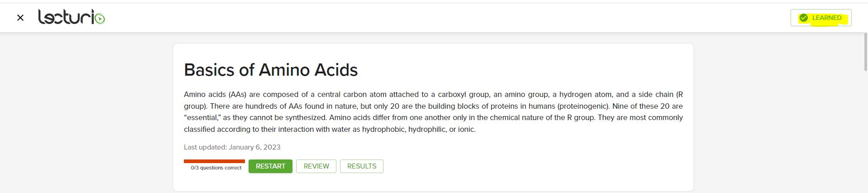Show the quiz Results
The width and height of the screenshot is (868, 193).
pyautogui.click(x=361, y=166)
